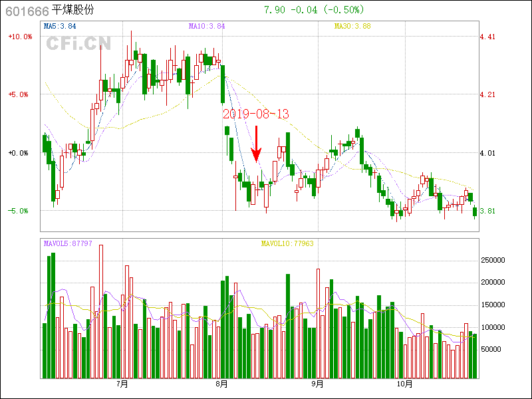Jump to 8月 on the time axis
The height and width of the screenshot is (399, 532).
222,384
